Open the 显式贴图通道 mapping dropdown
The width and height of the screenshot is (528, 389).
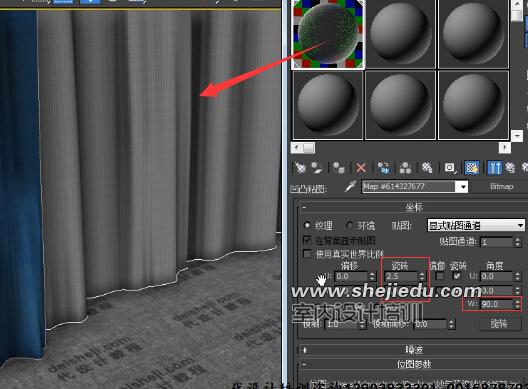[x=476, y=225]
